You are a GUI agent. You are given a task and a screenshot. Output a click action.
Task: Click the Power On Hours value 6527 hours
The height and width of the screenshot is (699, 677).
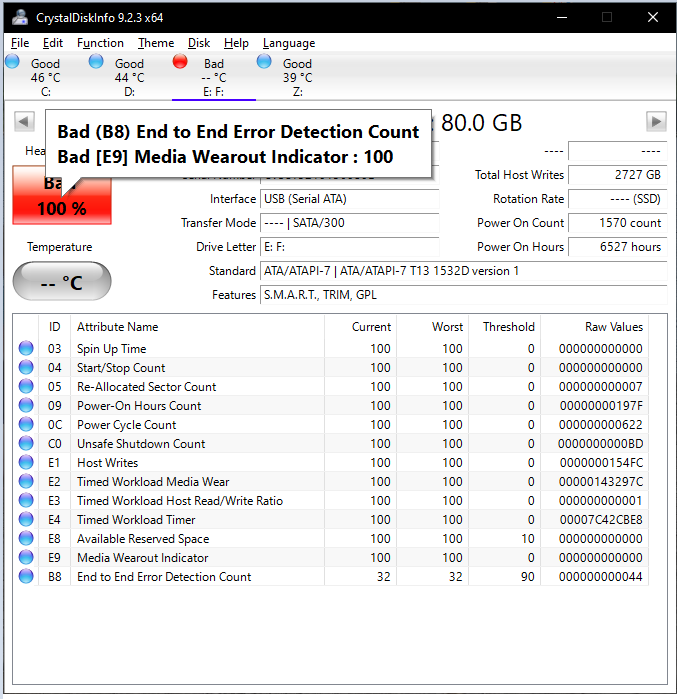click(618, 247)
